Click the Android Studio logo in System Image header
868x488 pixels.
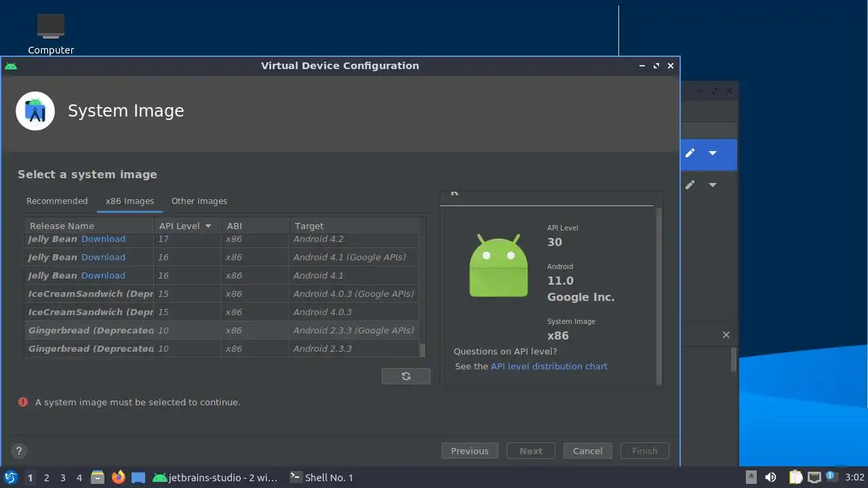(x=35, y=111)
